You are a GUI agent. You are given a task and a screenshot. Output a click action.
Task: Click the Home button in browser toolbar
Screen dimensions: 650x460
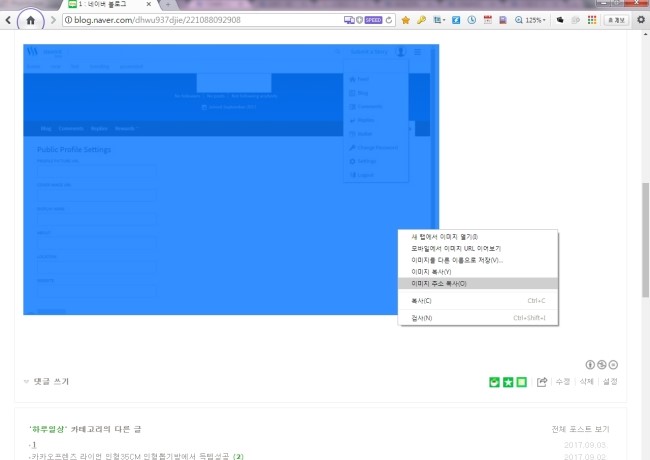pos(31,19)
